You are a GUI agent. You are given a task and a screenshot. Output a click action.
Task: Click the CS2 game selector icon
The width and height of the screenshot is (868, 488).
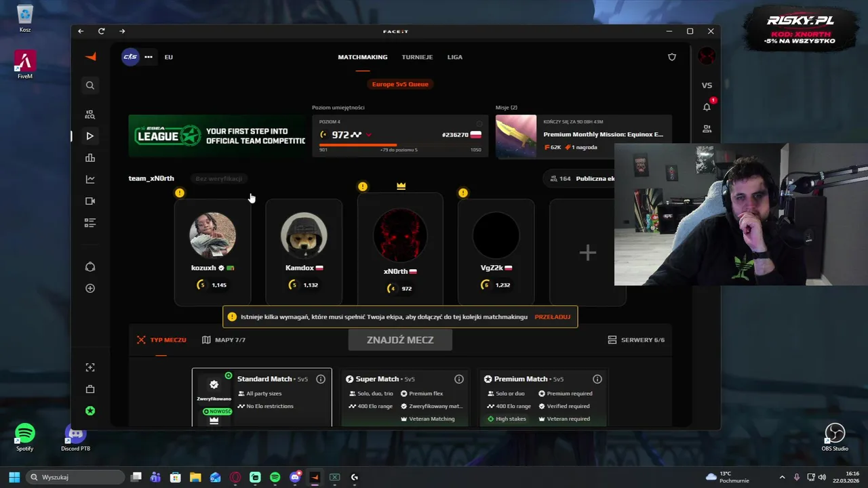(130, 57)
